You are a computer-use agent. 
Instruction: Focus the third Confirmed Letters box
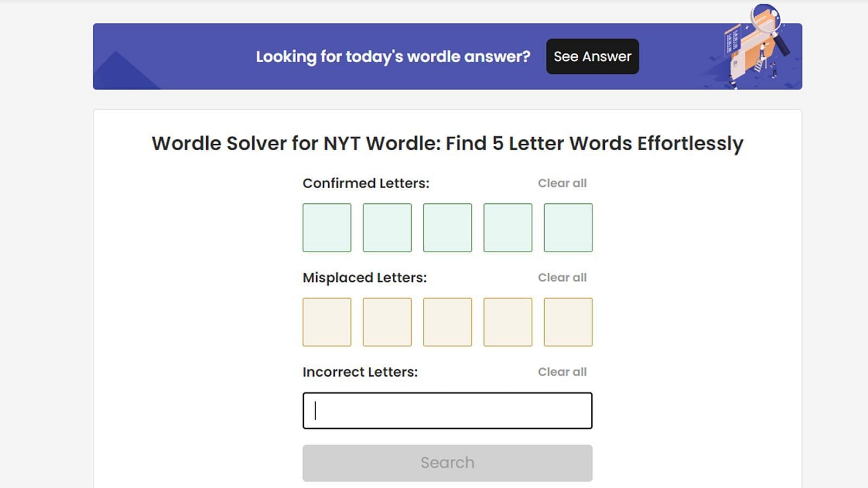447,228
